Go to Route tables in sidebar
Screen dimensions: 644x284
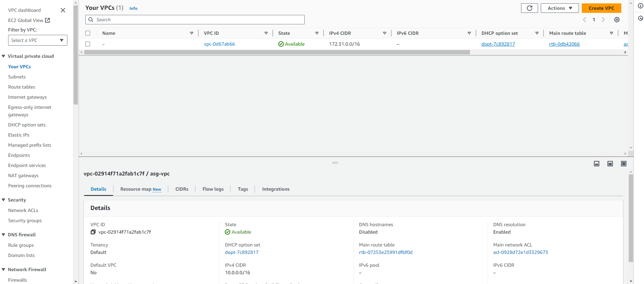pyautogui.click(x=22, y=87)
